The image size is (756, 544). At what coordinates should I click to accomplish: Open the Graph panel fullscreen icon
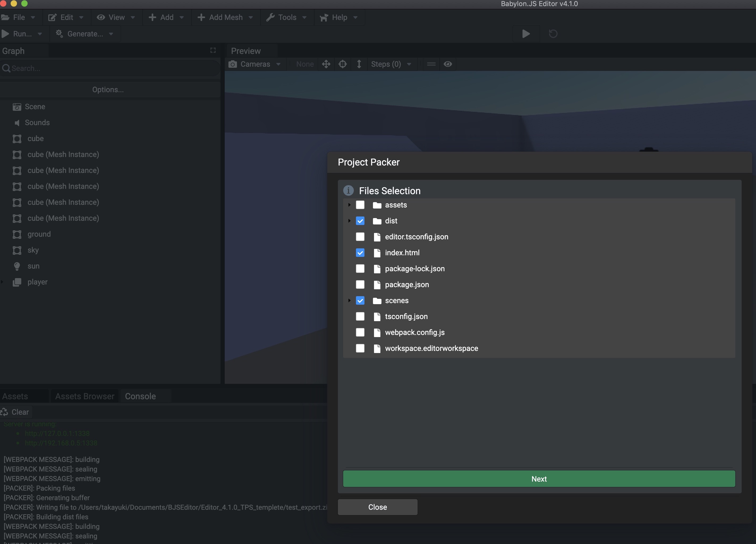coord(213,50)
